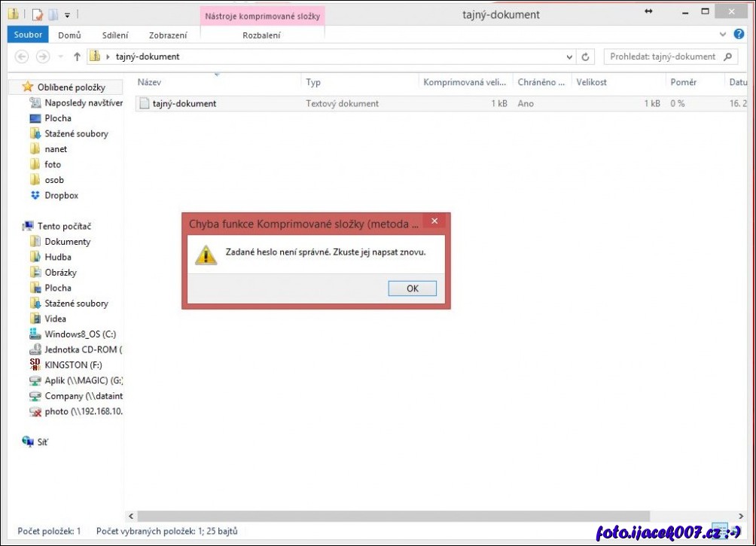
Task: Click the Síť network item
Action: (42, 442)
